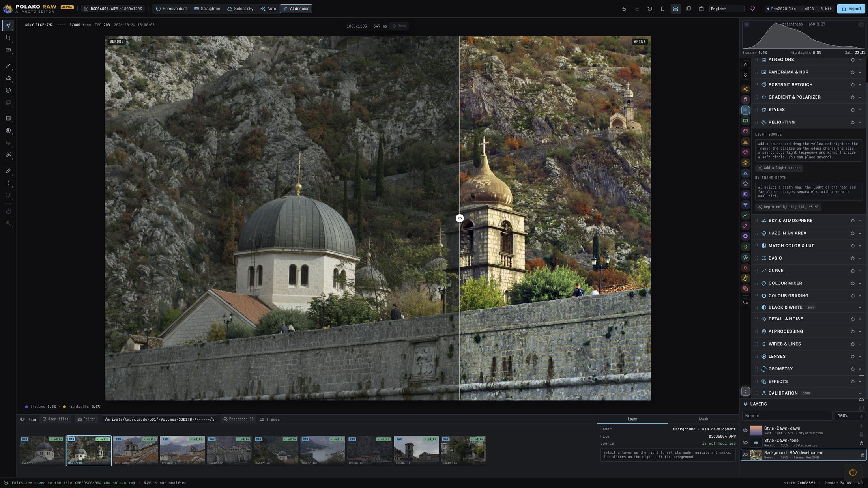Viewport: 868px width, 488px height.
Task: Click the orange compare icon at bottom right
Action: (x=853, y=473)
